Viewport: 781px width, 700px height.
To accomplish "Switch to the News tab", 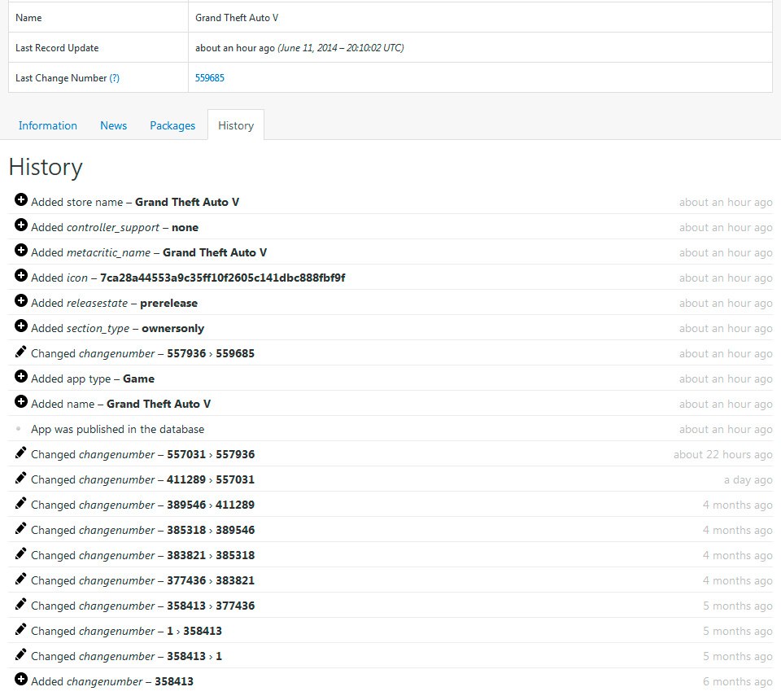I will click(114, 125).
